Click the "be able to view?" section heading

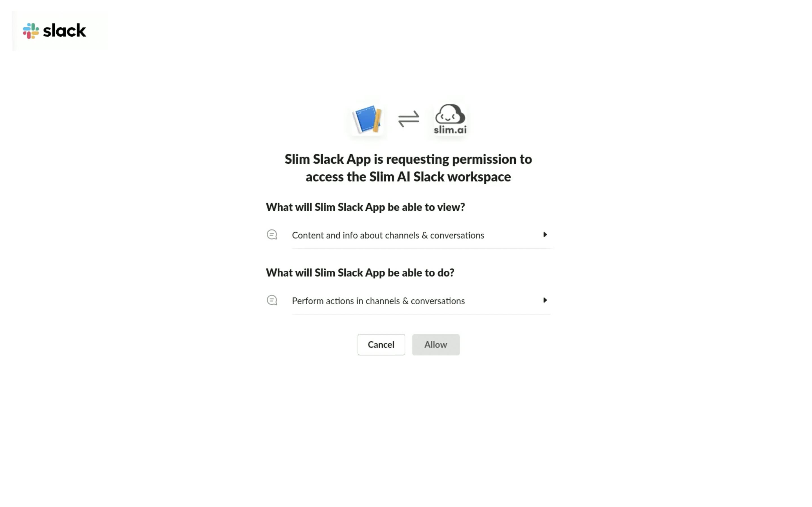point(365,207)
